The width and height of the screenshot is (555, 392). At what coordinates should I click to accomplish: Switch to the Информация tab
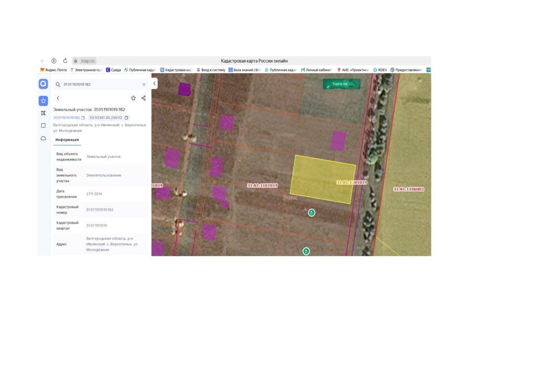click(67, 140)
